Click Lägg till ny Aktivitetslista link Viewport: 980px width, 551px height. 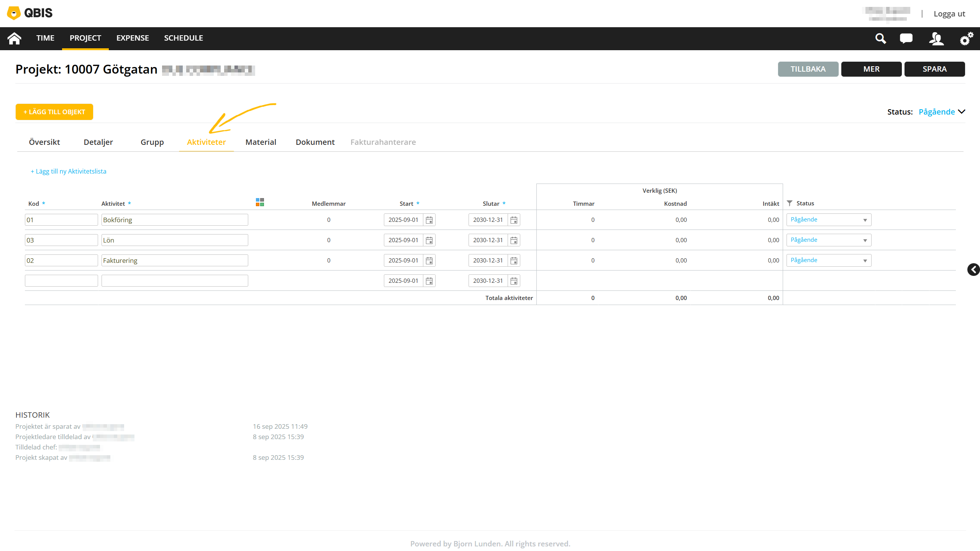click(x=69, y=171)
